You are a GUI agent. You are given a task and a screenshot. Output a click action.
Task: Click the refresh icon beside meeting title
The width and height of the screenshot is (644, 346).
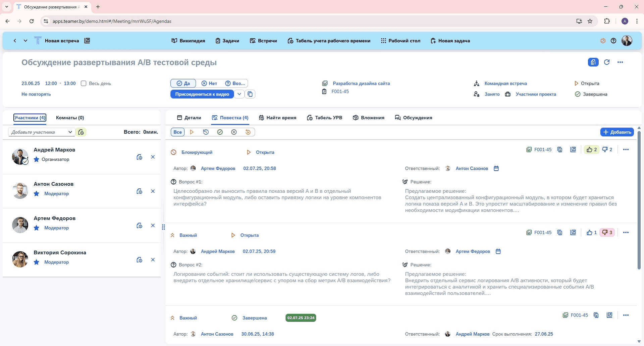click(607, 62)
